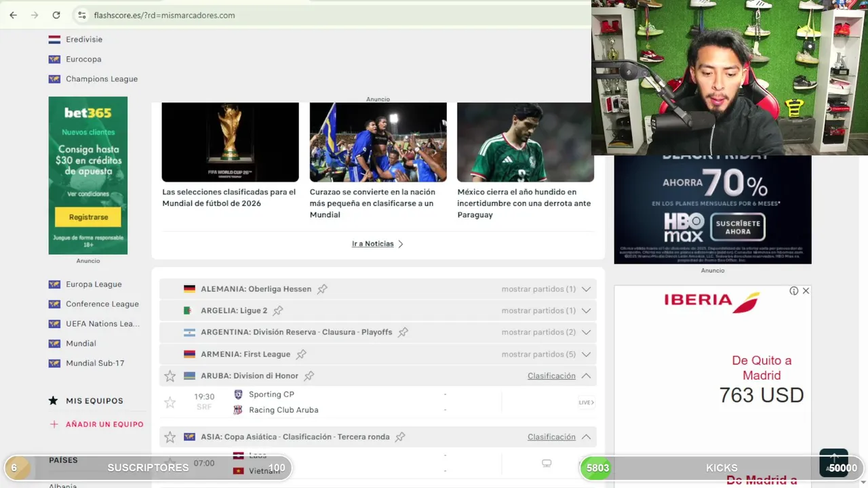Viewport: 868px width, 488px height.
Task: Click 'mostrar partidos (2)' for Argentina
Action: pos(538,332)
